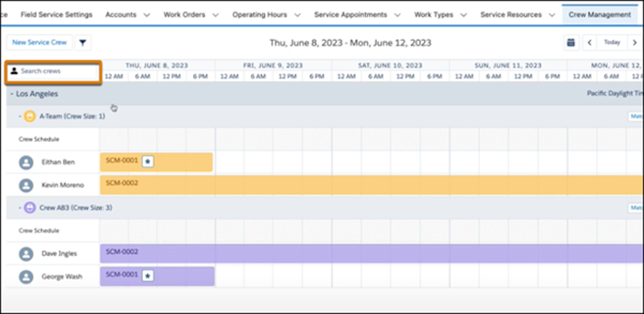Collapse the Crew AB3 section
The image size is (644, 314).
click(20, 208)
